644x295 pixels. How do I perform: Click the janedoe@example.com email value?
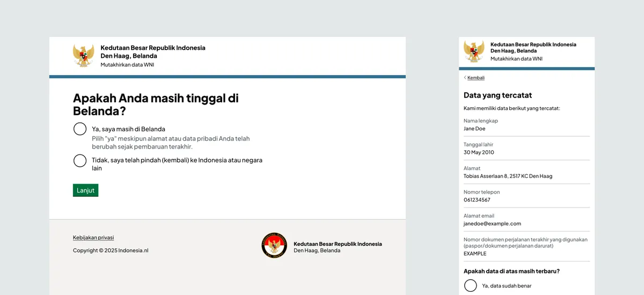[492, 224]
